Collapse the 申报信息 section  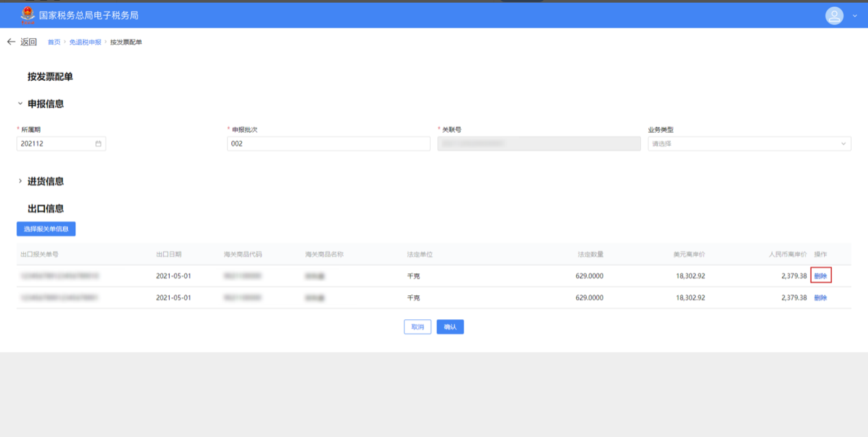coord(21,104)
